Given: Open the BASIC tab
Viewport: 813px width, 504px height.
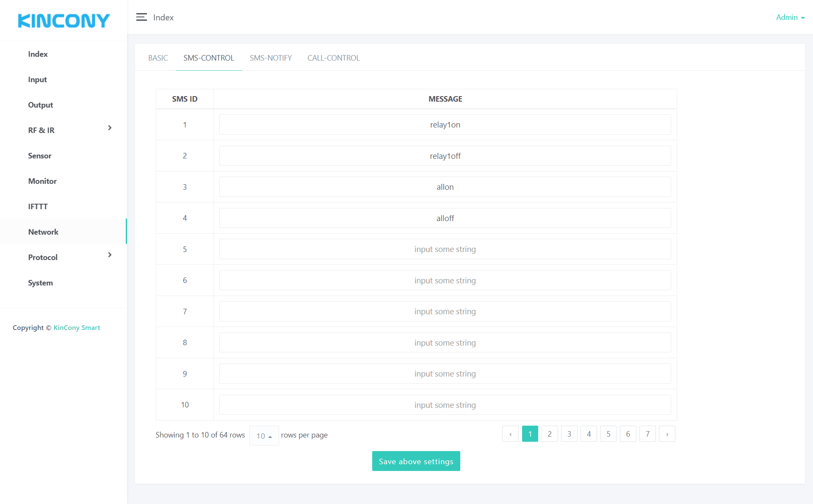Looking at the screenshot, I should coord(158,58).
